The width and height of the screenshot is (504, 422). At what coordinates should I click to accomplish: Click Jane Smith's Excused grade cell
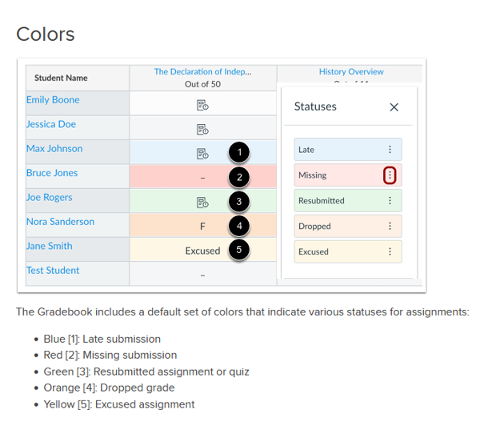tap(202, 251)
